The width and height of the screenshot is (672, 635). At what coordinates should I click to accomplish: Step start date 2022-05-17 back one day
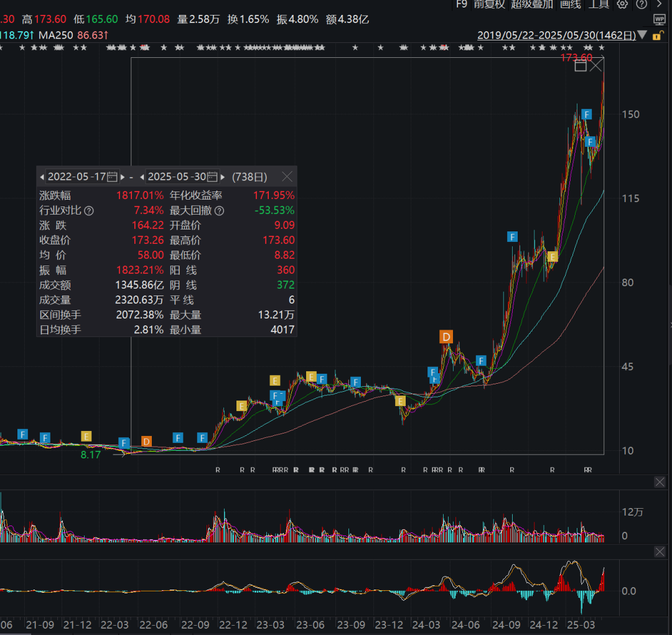[x=42, y=177]
